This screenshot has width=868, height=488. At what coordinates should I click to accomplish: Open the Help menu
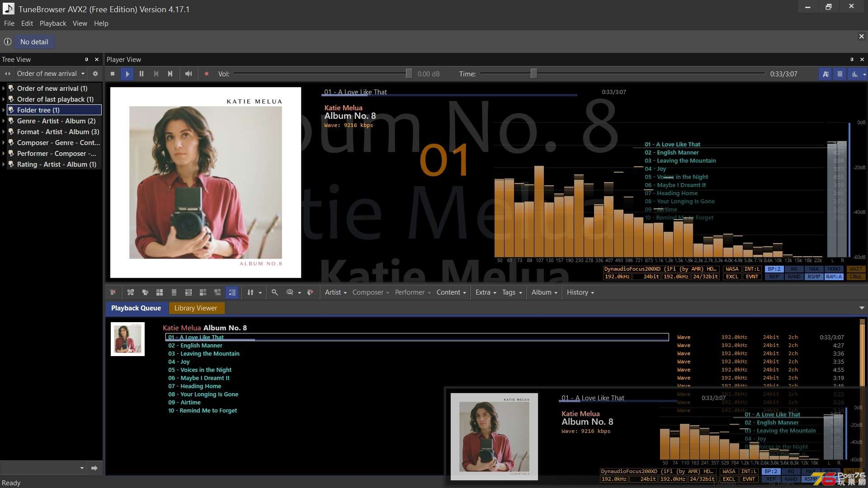coord(101,23)
